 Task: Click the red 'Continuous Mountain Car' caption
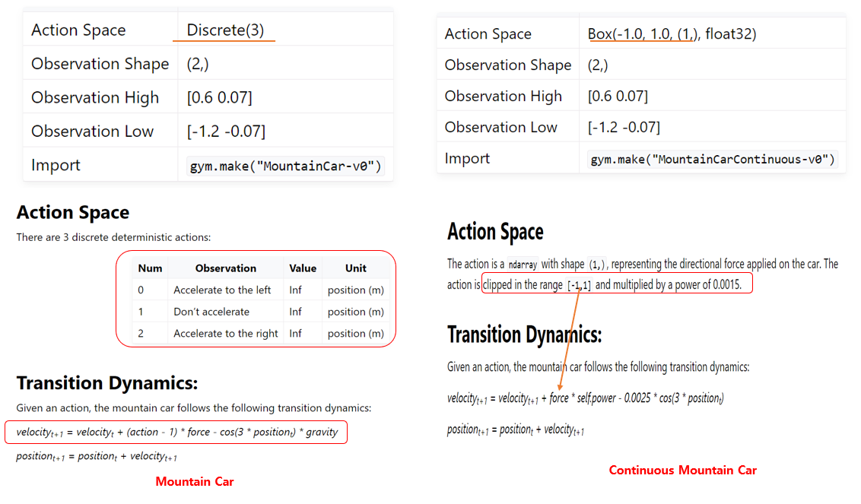click(682, 470)
